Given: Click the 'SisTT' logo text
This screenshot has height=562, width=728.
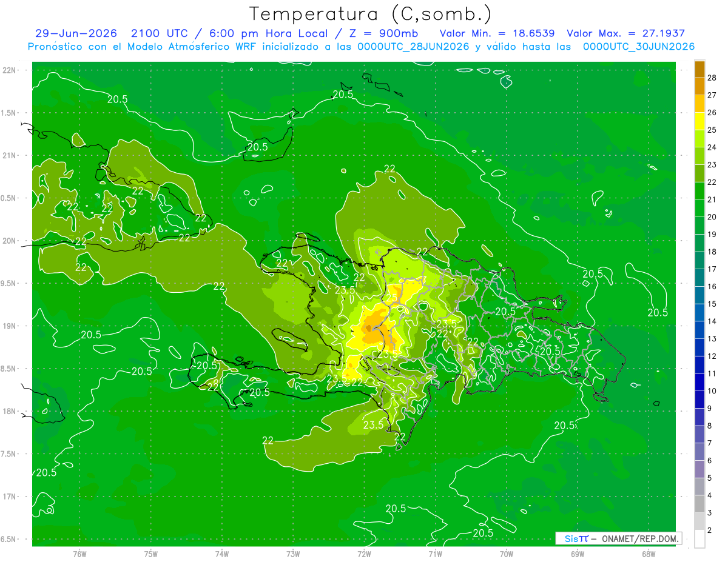Looking at the screenshot, I should [576, 538].
